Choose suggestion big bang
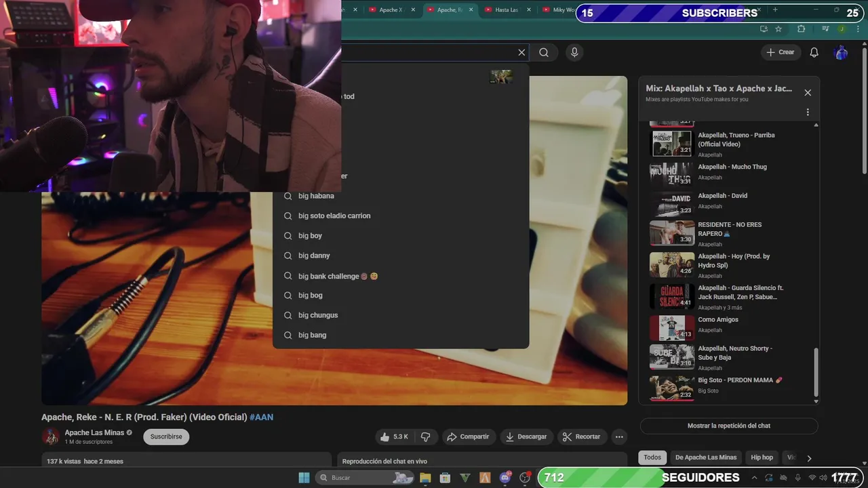The width and height of the screenshot is (868, 488). click(401, 335)
